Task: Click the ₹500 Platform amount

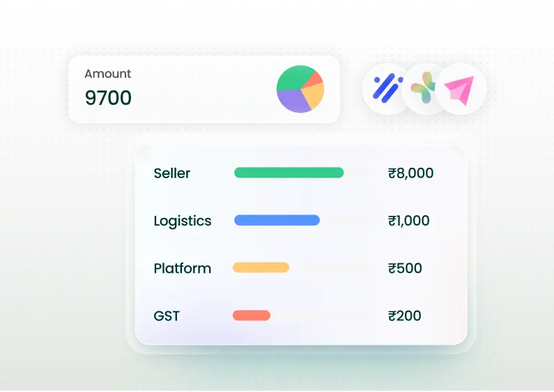Action: pyautogui.click(x=405, y=268)
